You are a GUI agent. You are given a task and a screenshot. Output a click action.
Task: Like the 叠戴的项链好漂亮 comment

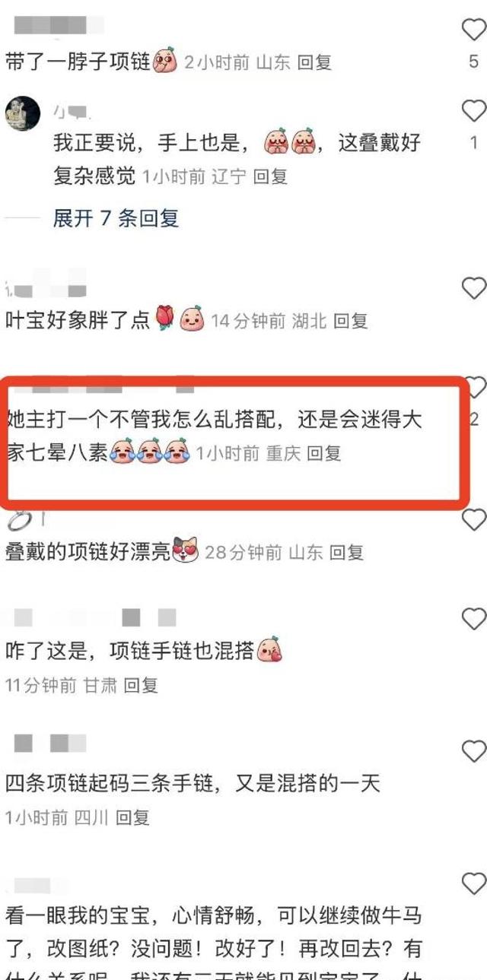(x=474, y=520)
